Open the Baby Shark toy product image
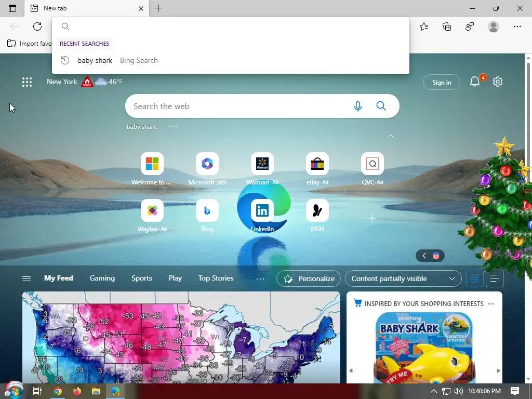 pyautogui.click(x=424, y=348)
